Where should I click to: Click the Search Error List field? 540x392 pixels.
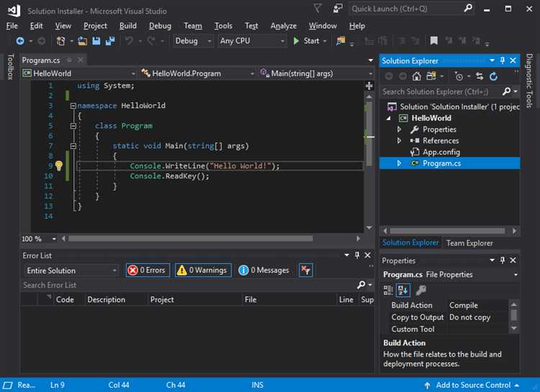(x=189, y=285)
